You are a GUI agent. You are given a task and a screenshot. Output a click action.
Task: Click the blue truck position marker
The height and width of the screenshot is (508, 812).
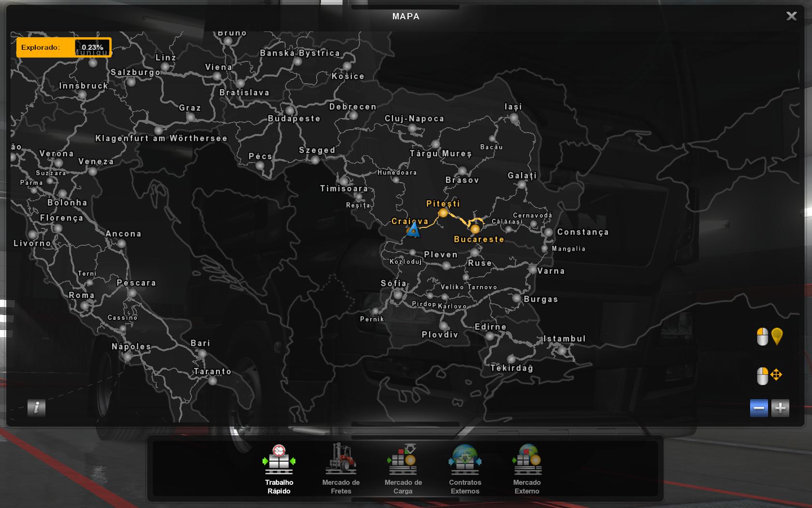point(413,230)
